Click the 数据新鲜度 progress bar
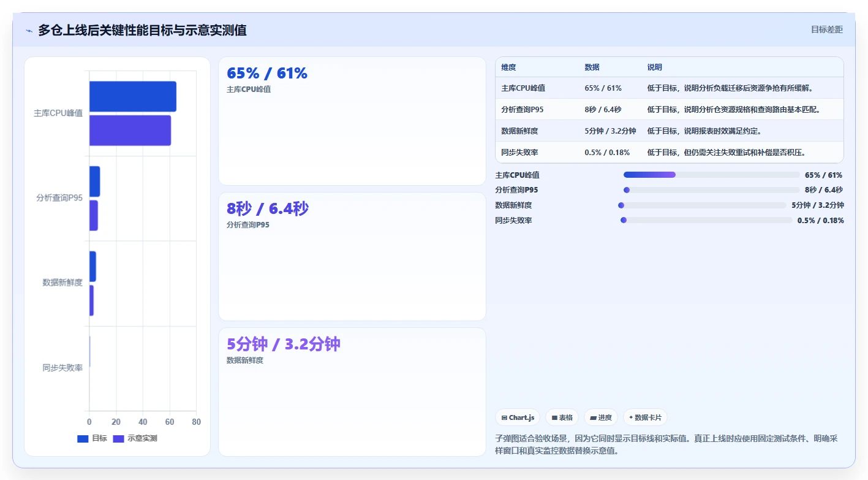This screenshot has width=868, height=480. tap(702, 205)
